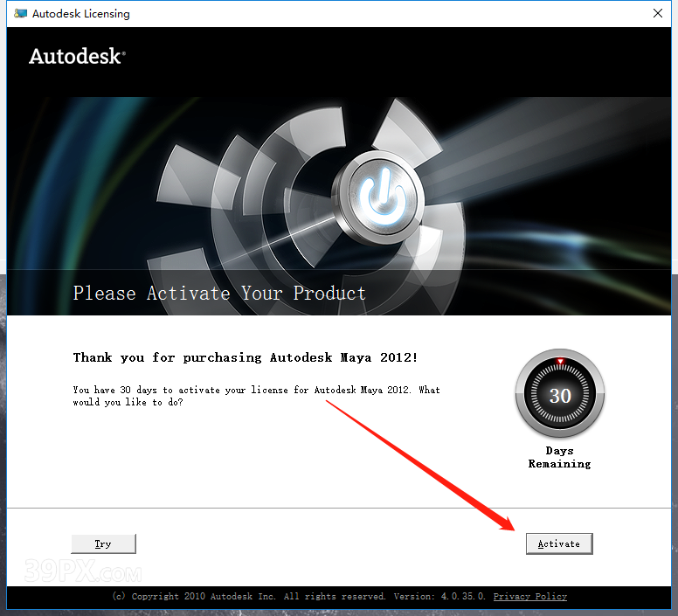Click the Autodesk logo in banner

pyautogui.click(x=78, y=56)
